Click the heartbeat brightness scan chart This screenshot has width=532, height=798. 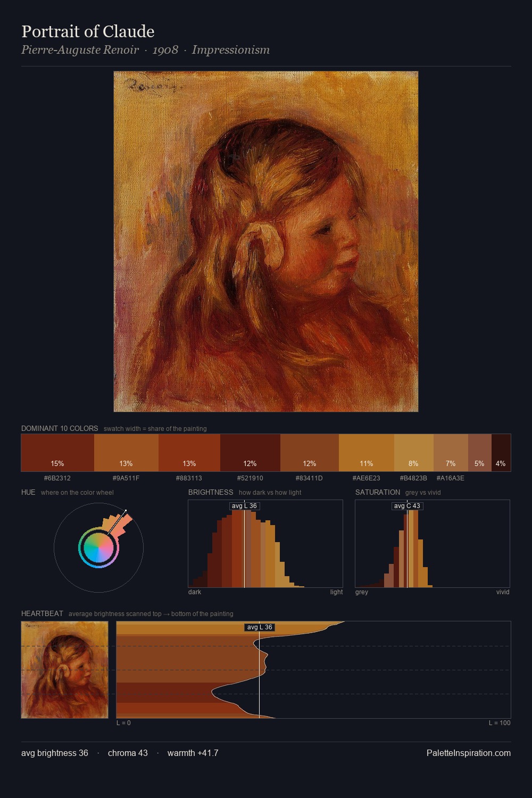(313, 670)
